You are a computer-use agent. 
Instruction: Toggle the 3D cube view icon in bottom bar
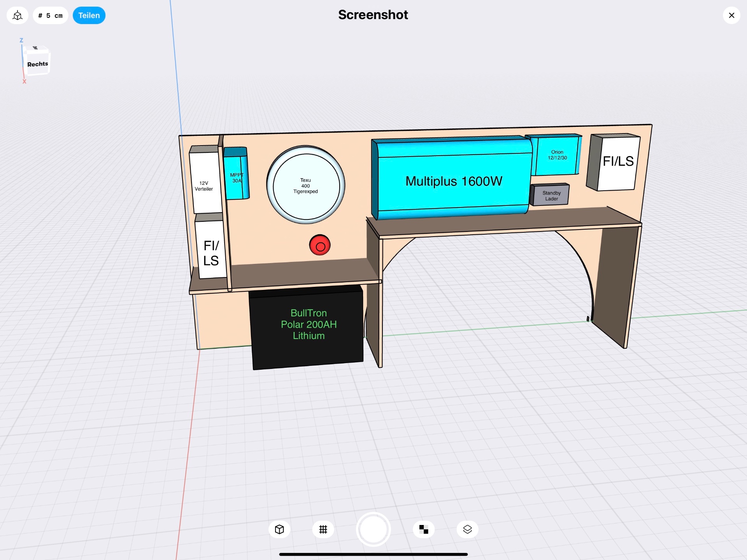pos(279,529)
